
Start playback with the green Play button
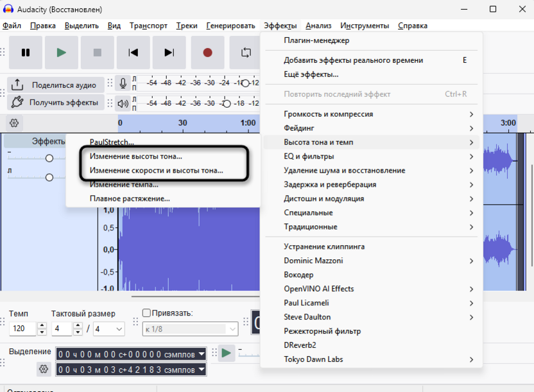[62, 53]
